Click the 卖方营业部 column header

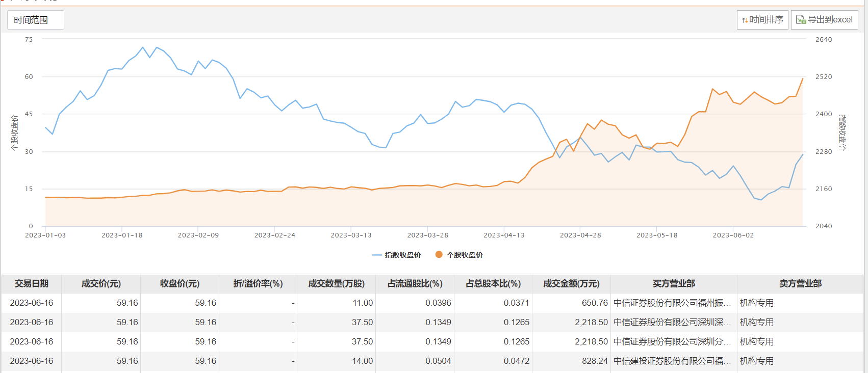[x=800, y=284]
